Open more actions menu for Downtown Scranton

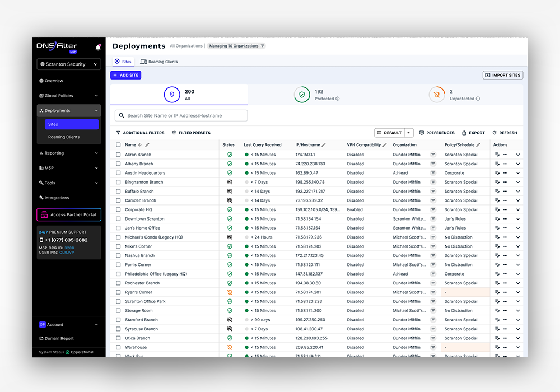coord(505,219)
